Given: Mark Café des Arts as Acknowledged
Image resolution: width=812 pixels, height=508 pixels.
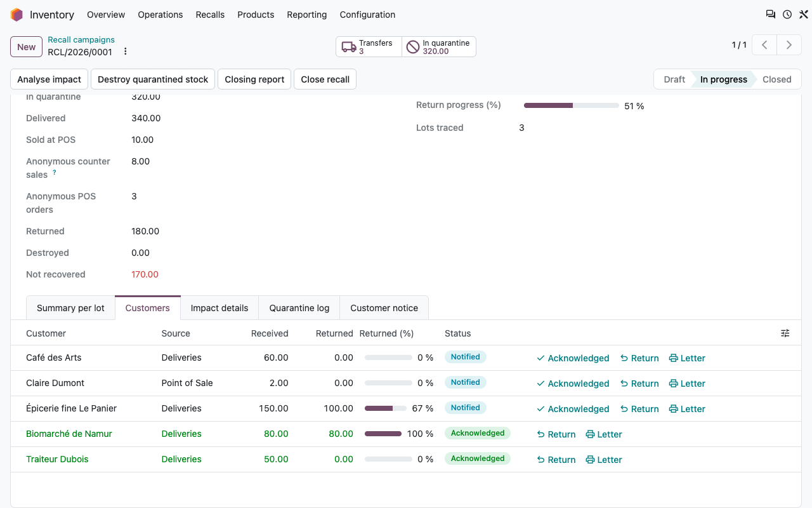Looking at the screenshot, I should pos(573,358).
